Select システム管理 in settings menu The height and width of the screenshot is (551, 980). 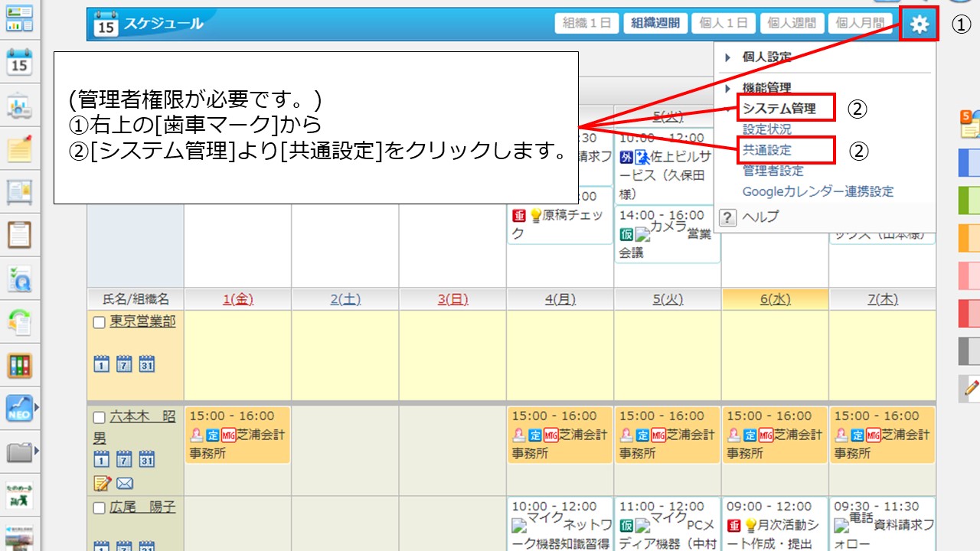pyautogui.click(x=779, y=109)
